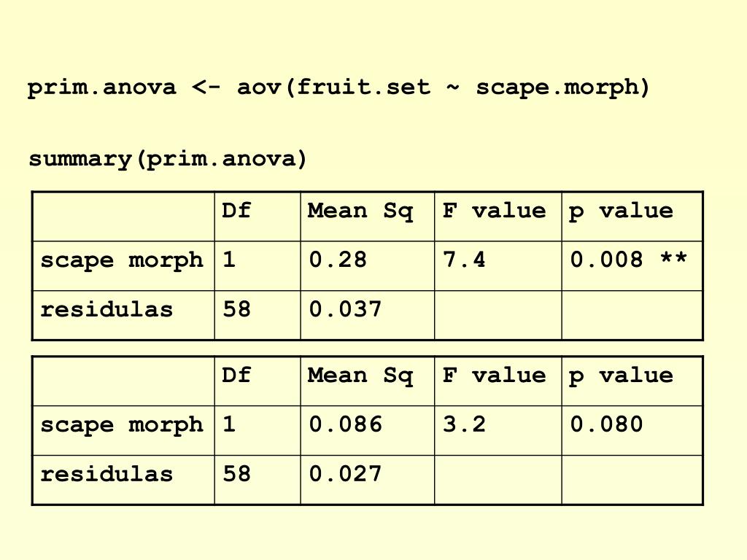Click the F value header in first table

point(494,210)
